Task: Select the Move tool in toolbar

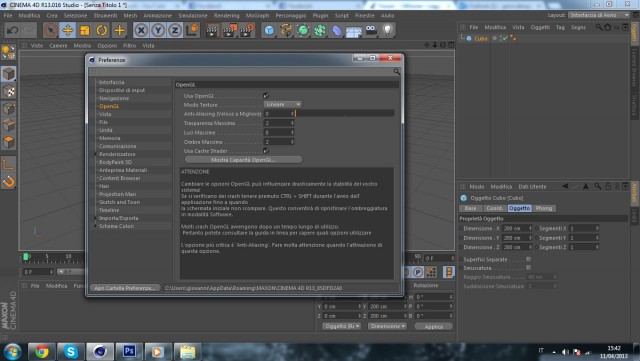Action: click(68, 30)
